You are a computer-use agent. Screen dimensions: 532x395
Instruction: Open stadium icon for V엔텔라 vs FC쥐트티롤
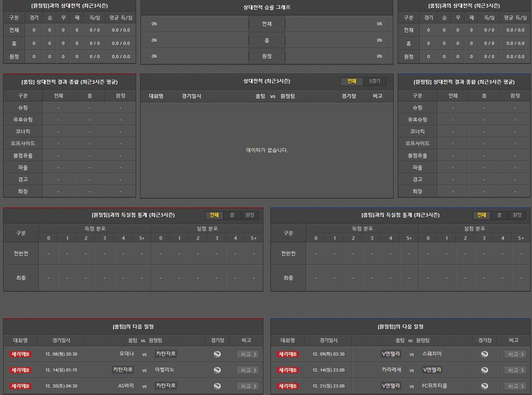485,386
